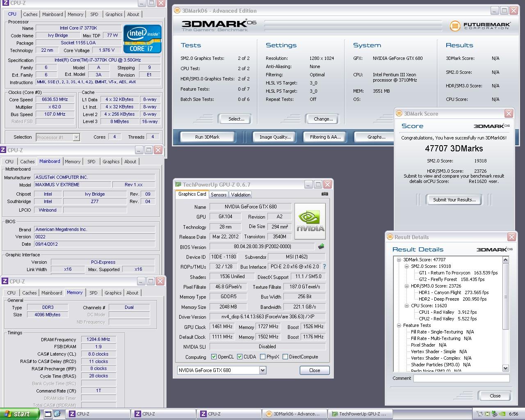This screenshot has width=525, height=420.
Task: Switch to 3DMark06 Advanced taskbar button
Action: (295, 414)
